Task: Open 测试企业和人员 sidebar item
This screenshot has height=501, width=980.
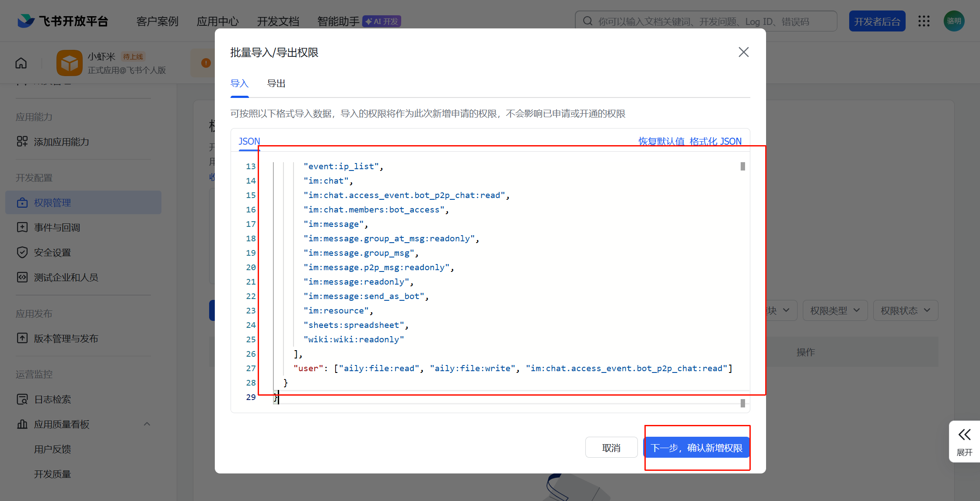Action: pyautogui.click(x=66, y=278)
